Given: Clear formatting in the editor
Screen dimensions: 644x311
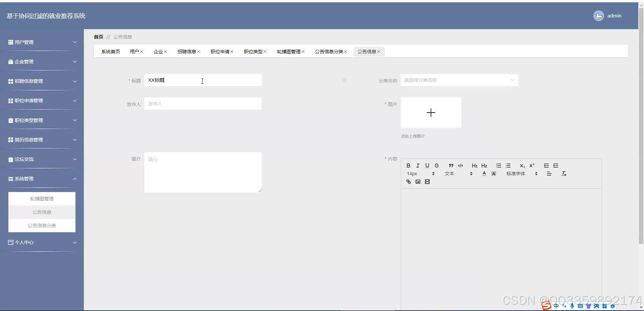Looking at the screenshot, I should (564, 174).
